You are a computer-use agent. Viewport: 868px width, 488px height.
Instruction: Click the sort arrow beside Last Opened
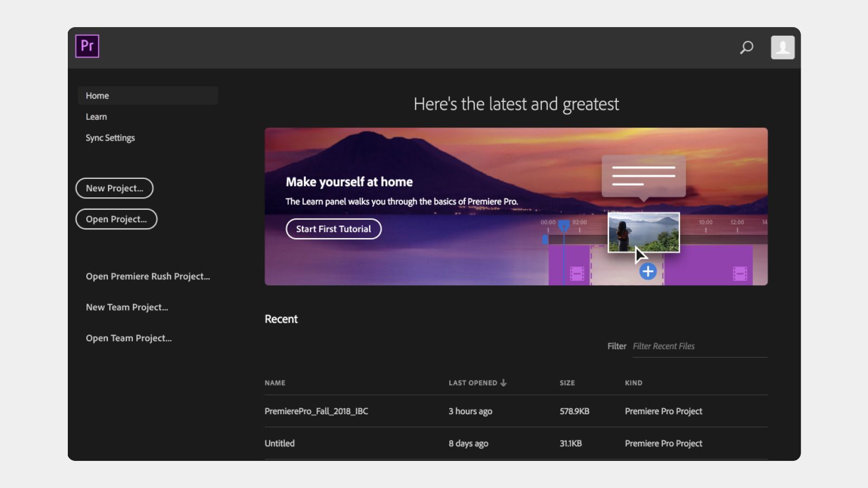(x=503, y=383)
